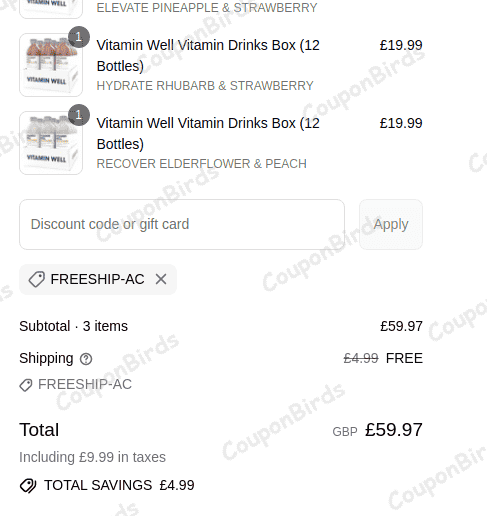The width and height of the screenshot is (487, 516).
Task: Click the tag icon in FREESHIP-AC chip
Action: pos(37,279)
